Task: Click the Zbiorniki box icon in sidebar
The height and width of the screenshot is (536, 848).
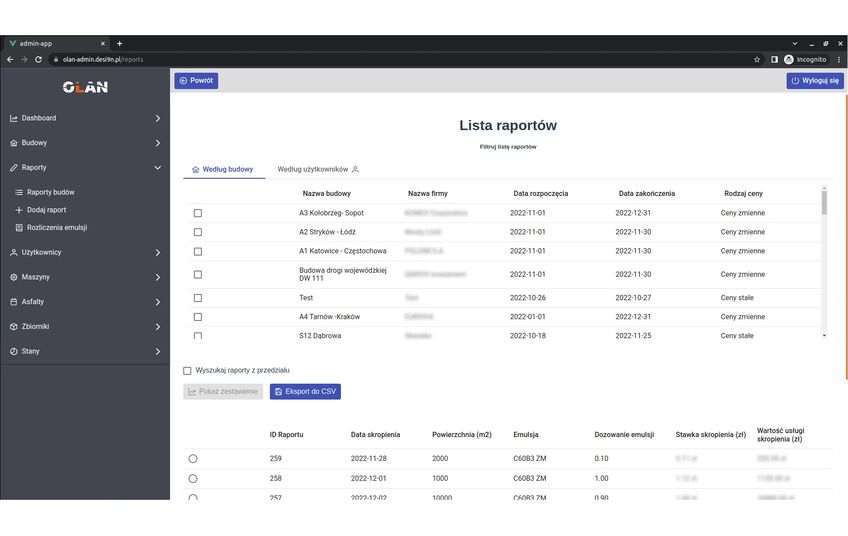Action: coord(14,327)
